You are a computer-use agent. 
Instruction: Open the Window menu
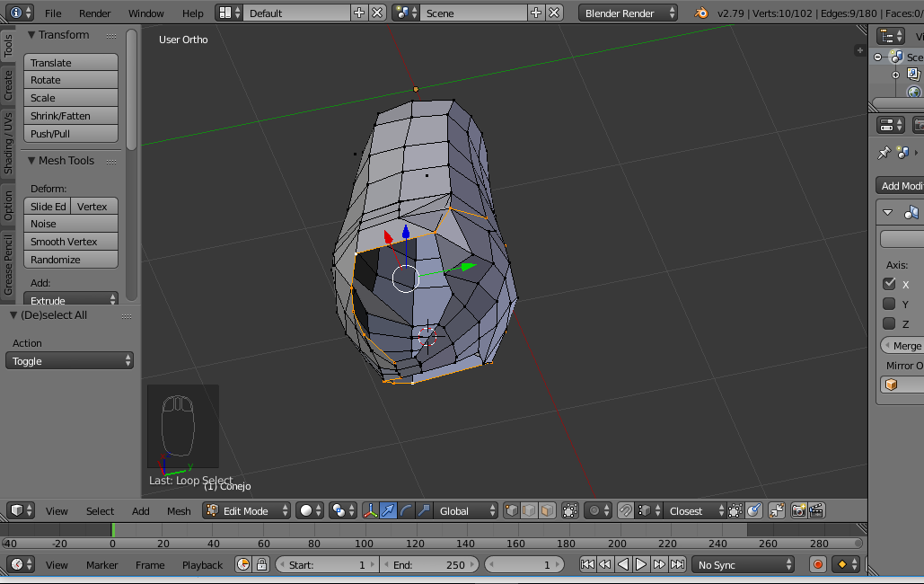point(146,13)
